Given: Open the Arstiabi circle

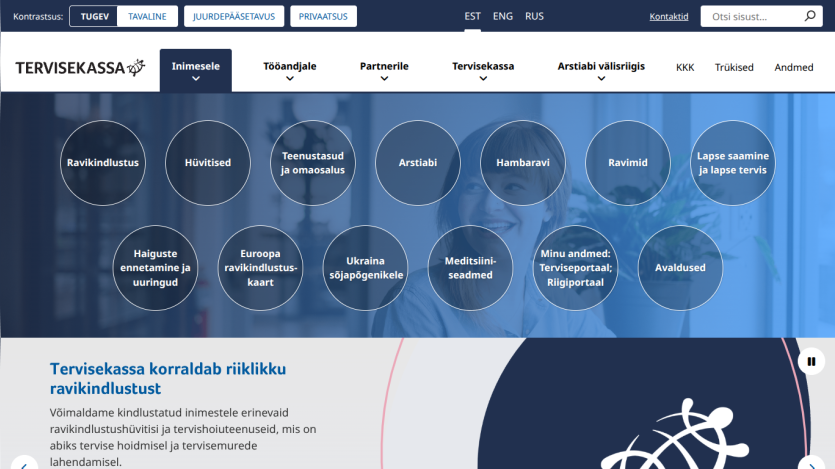Looking at the screenshot, I should [418, 163].
